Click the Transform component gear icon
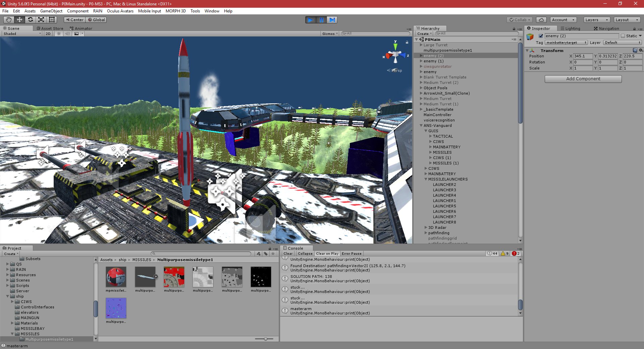This screenshot has height=349, width=644. [641, 50]
